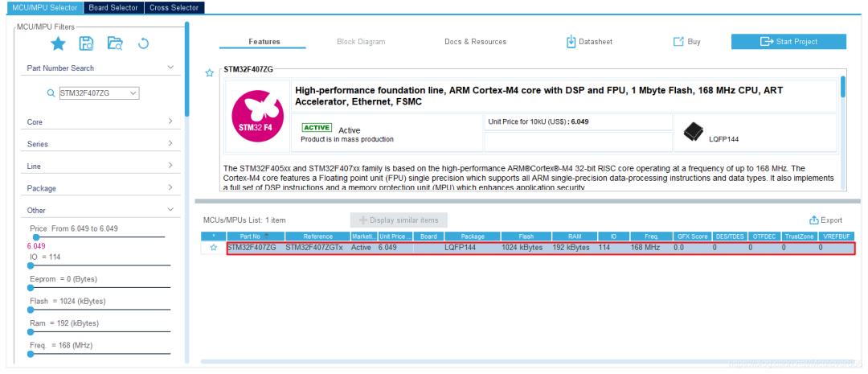Sort by the Flash column header

click(x=526, y=236)
